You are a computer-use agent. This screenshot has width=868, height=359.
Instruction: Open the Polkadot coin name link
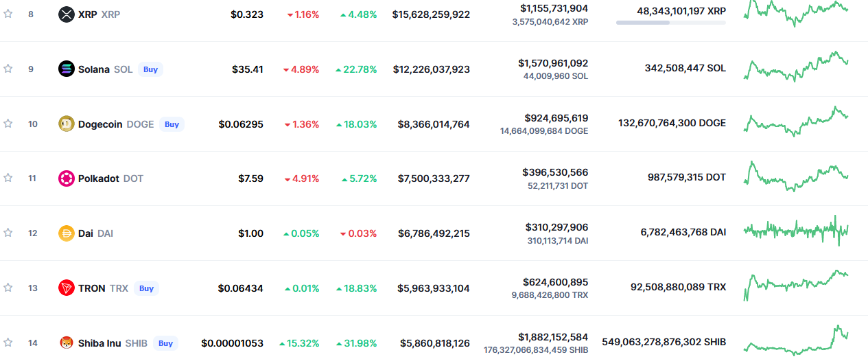98,178
